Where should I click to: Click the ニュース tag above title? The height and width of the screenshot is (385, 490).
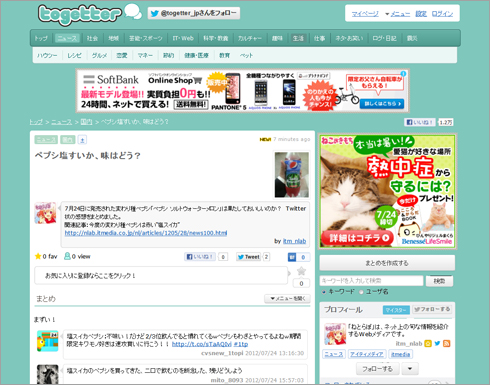[46, 140]
